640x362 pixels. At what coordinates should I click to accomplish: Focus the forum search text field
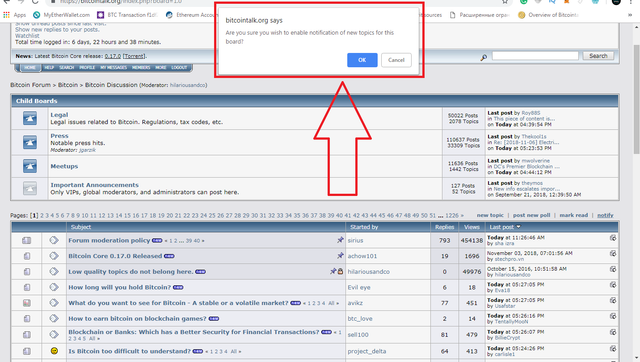click(x=535, y=56)
